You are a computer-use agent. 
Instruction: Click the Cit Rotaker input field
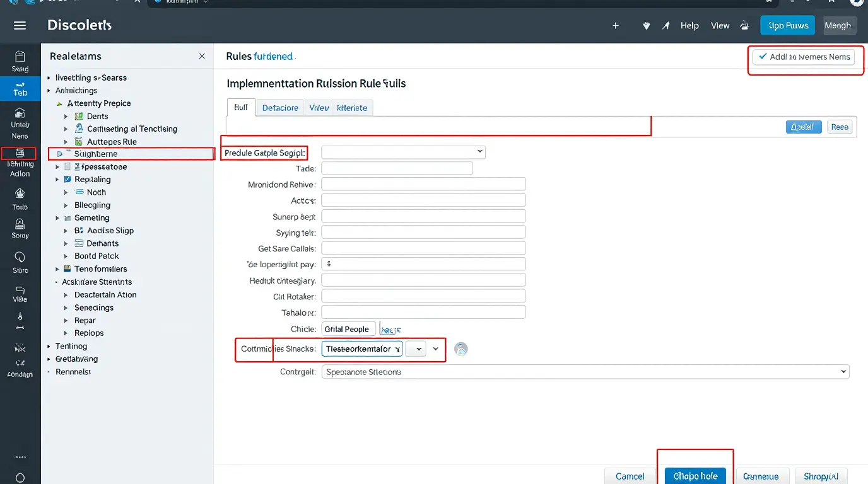423,296
